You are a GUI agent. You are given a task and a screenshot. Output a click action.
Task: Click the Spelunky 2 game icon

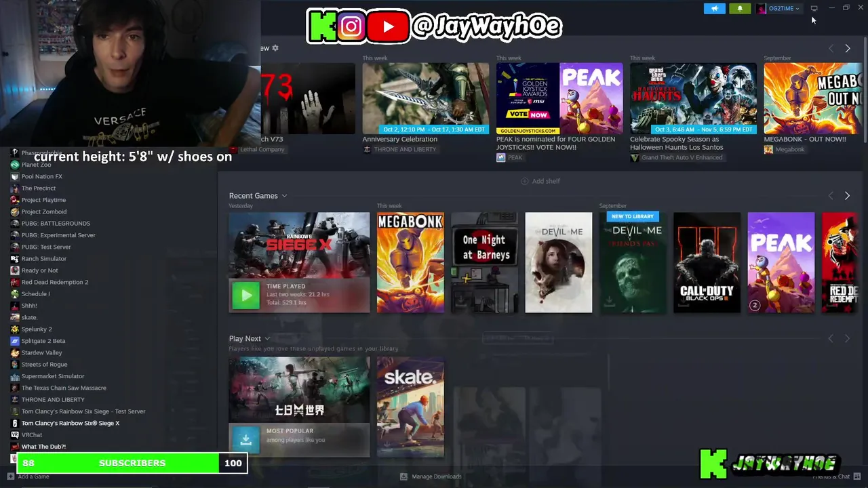coord(15,329)
